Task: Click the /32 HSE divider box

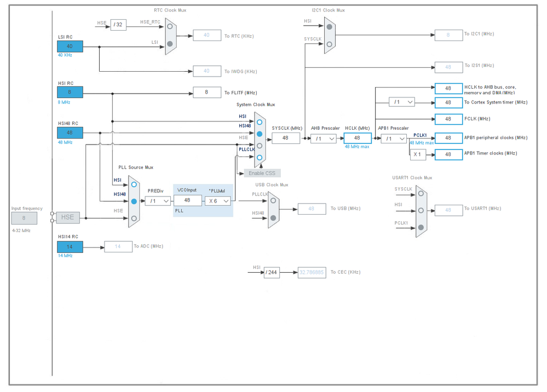Action: pos(118,25)
